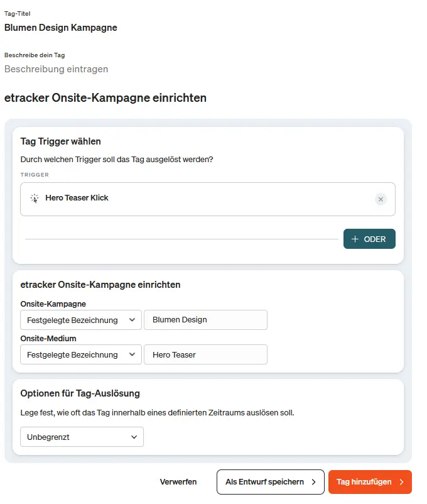Edit the Hero Teaser medium field
Image resolution: width=427 pixels, height=504 pixels.
[205, 354]
